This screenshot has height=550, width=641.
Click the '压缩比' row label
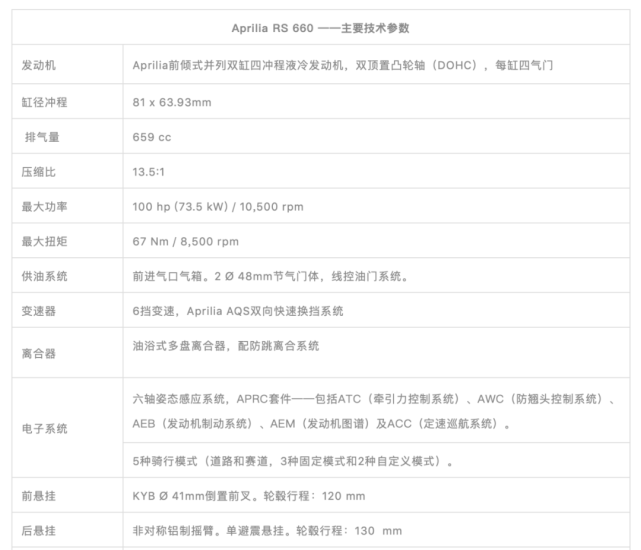pyautogui.click(x=39, y=172)
